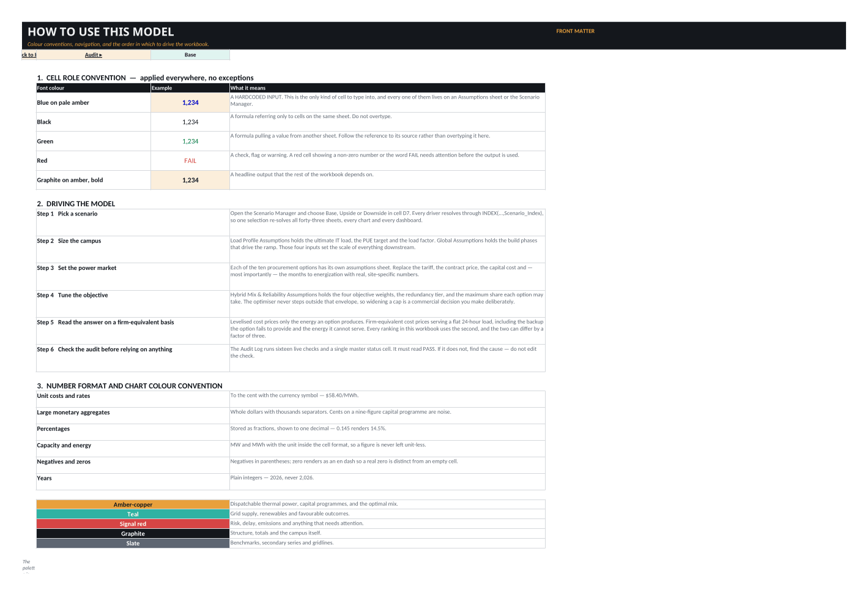Select the Base scenario cell
Screen dimensions: 868x595
(190, 55)
